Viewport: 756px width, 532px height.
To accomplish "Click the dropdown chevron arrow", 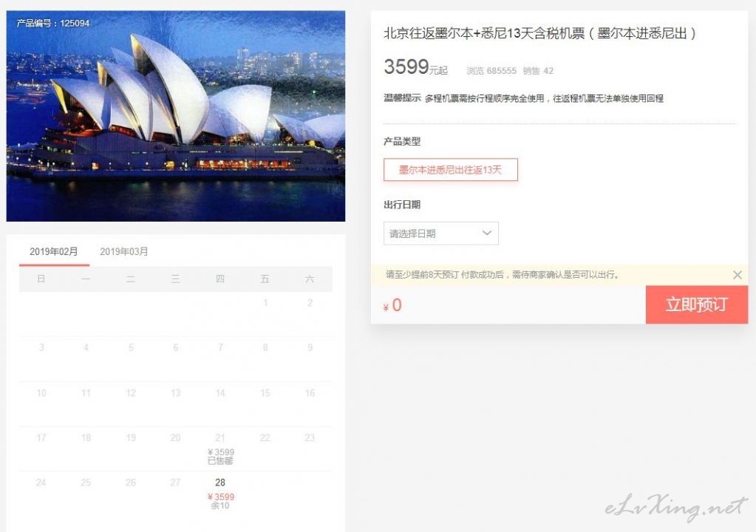I will 487,233.
